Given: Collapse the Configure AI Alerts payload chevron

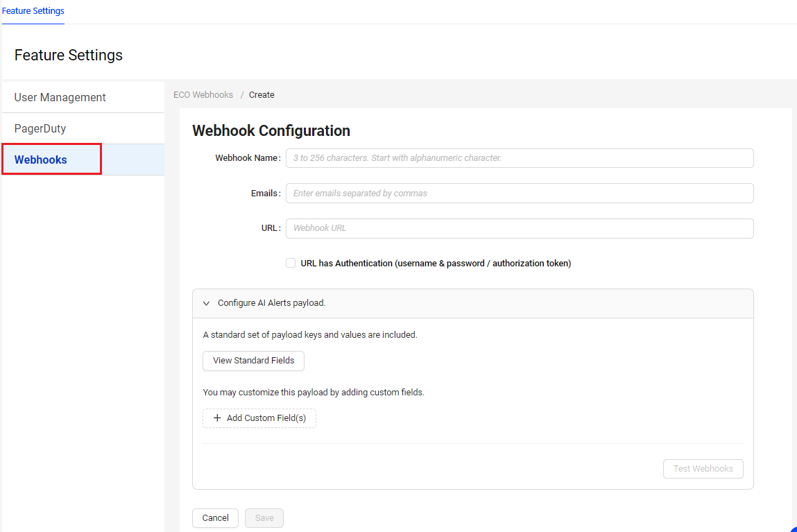Looking at the screenshot, I should 206,303.
